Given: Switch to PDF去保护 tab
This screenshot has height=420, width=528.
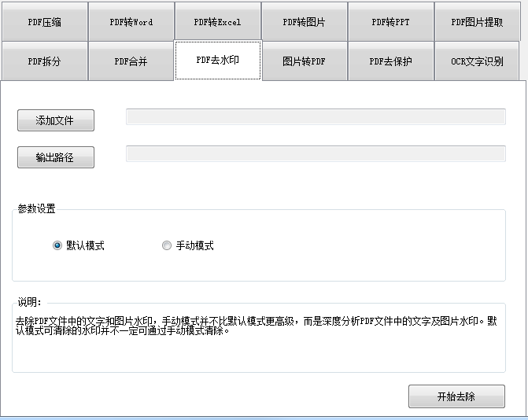Looking at the screenshot, I should click(x=390, y=61).
